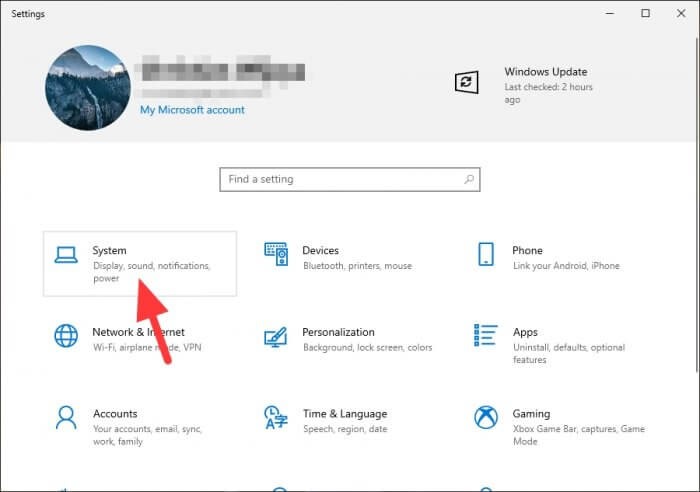Open the Network & Internet category title
The height and width of the screenshot is (492, 700).
pyautogui.click(x=138, y=332)
